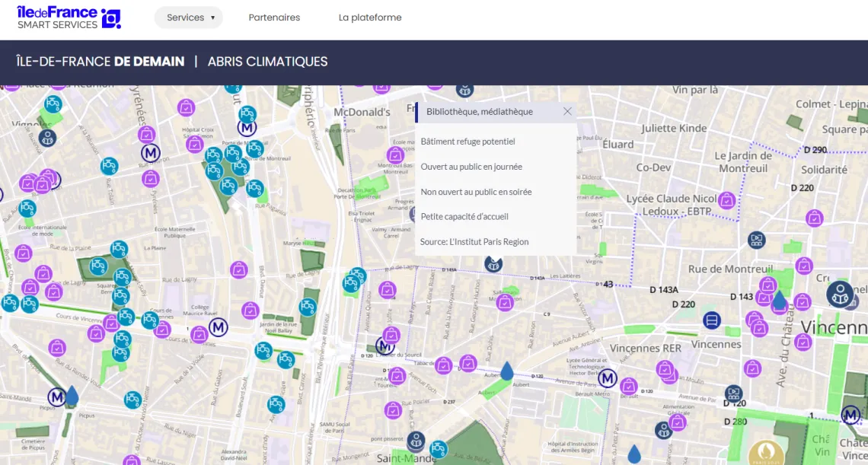Select the Vincennes train station icon
The image size is (868, 465).
tap(712, 320)
